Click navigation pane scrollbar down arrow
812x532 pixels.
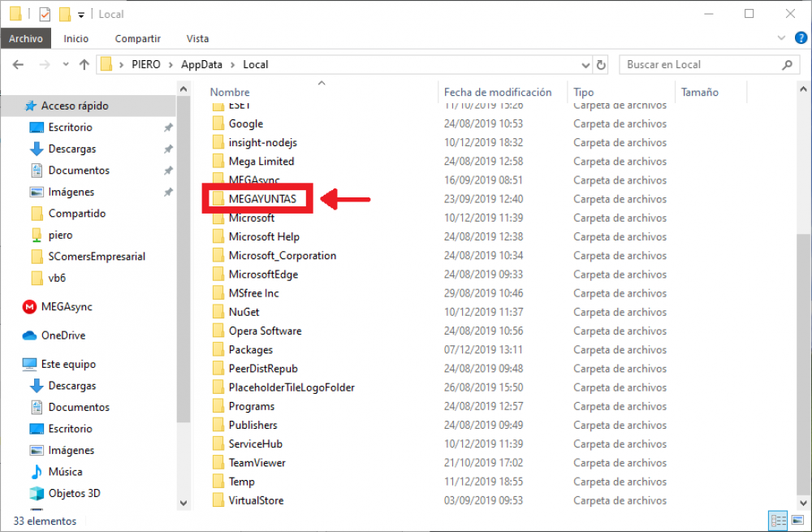click(x=184, y=503)
